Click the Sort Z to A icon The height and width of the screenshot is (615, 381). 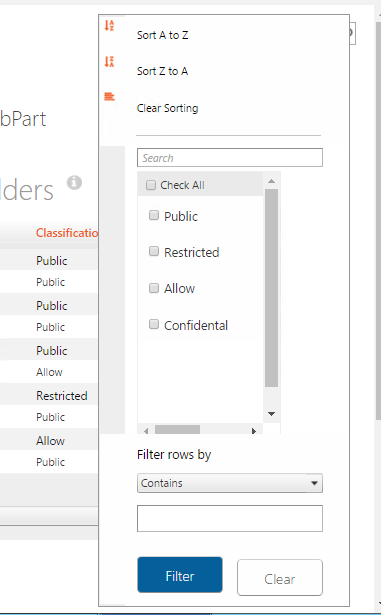[x=109, y=62]
